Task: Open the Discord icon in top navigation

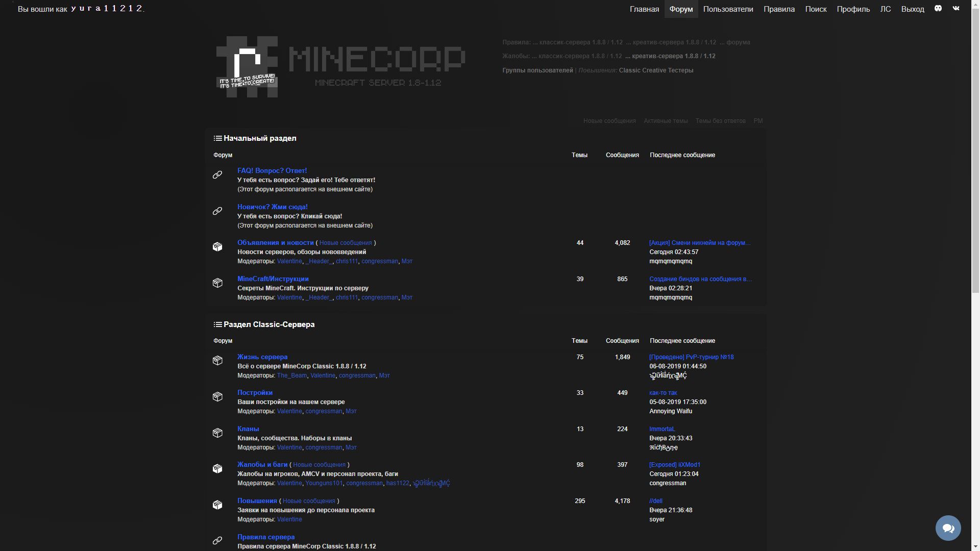Action: (x=938, y=8)
